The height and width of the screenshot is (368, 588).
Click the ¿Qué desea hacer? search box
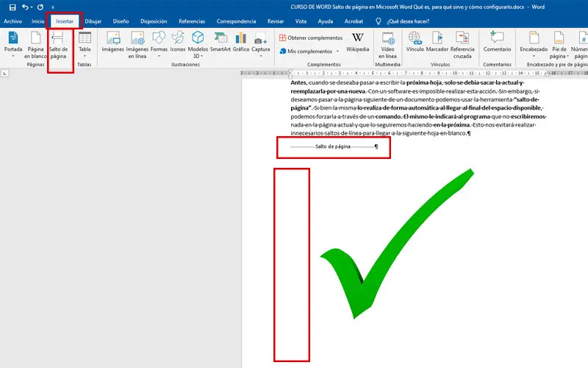pyautogui.click(x=408, y=21)
